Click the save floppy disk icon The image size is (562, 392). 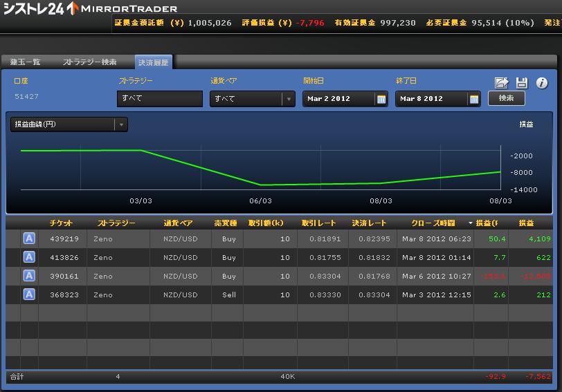(522, 83)
